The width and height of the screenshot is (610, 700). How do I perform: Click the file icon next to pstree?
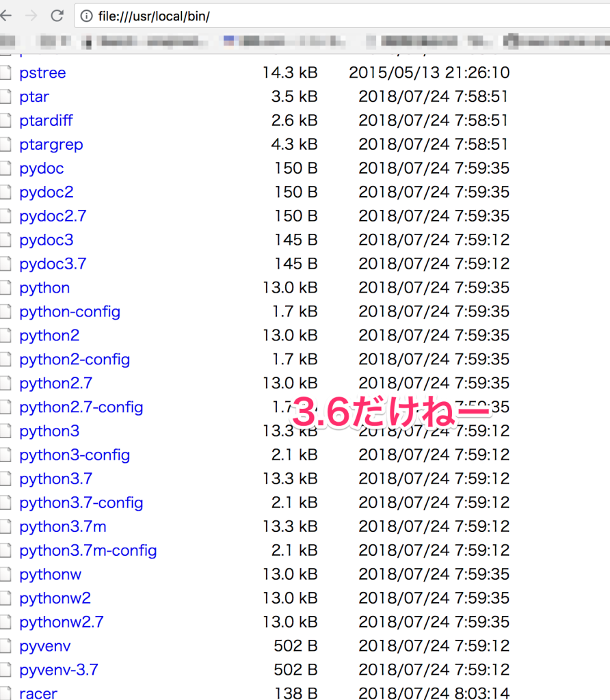[x=6, y=73]
